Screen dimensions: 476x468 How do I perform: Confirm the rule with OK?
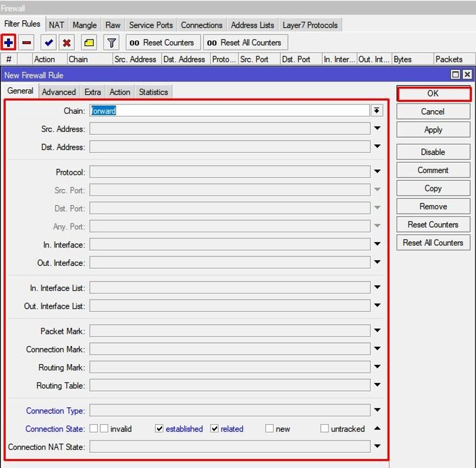click(x=433, y=94)
